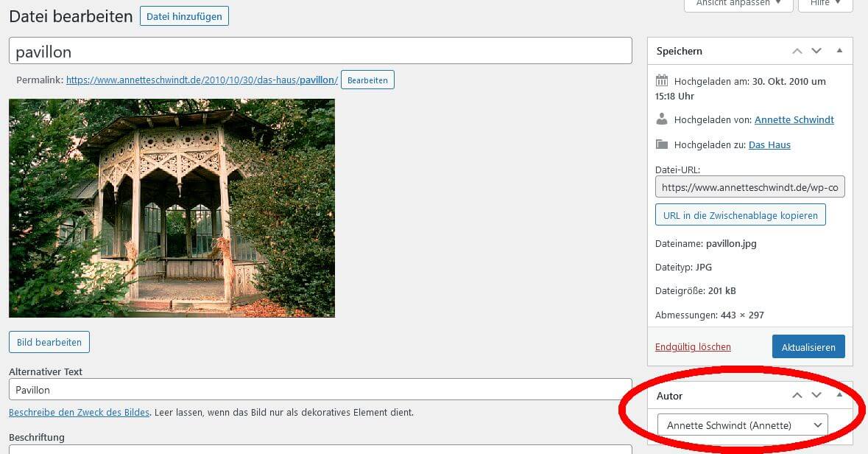The height and width of the screenshot is (454, 868).
Task: Copy URL with Zwischenablage kopieren button
Action: [740, 215]
